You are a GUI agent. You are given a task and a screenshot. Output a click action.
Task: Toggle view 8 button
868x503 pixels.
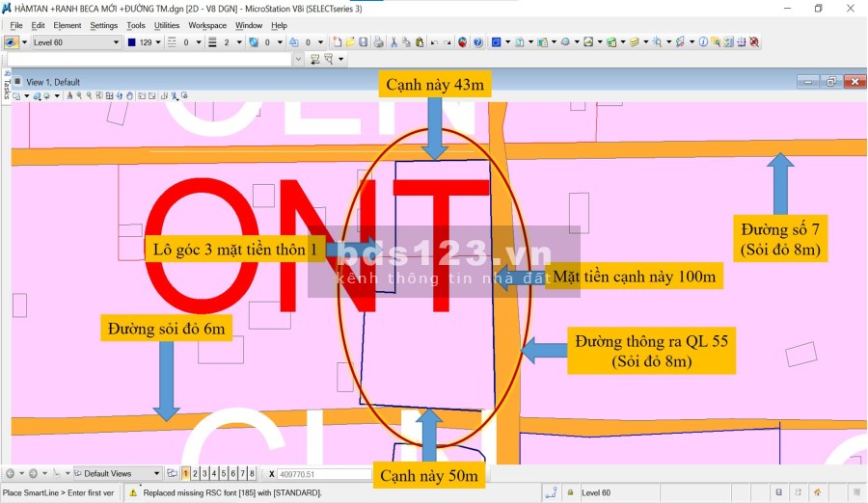pos(252,474)
